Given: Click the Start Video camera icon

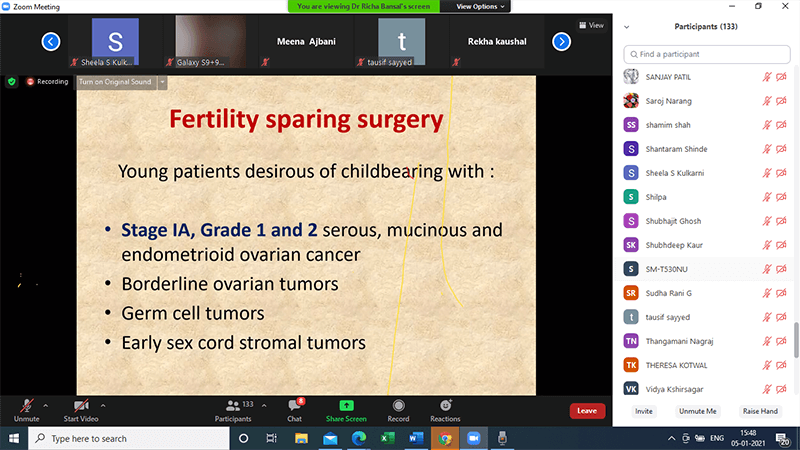Looking at the screenshot, I should click(x=81, y=405).
